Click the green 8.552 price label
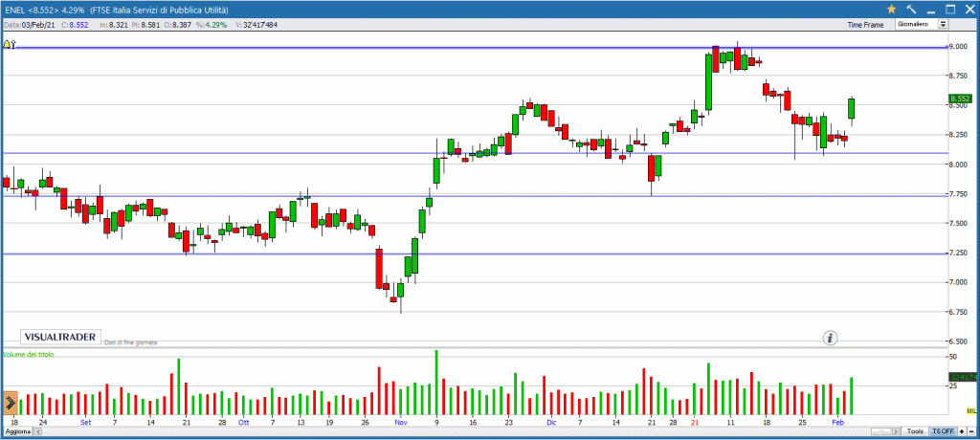This screenshot has height=440, width=980. 958,99
